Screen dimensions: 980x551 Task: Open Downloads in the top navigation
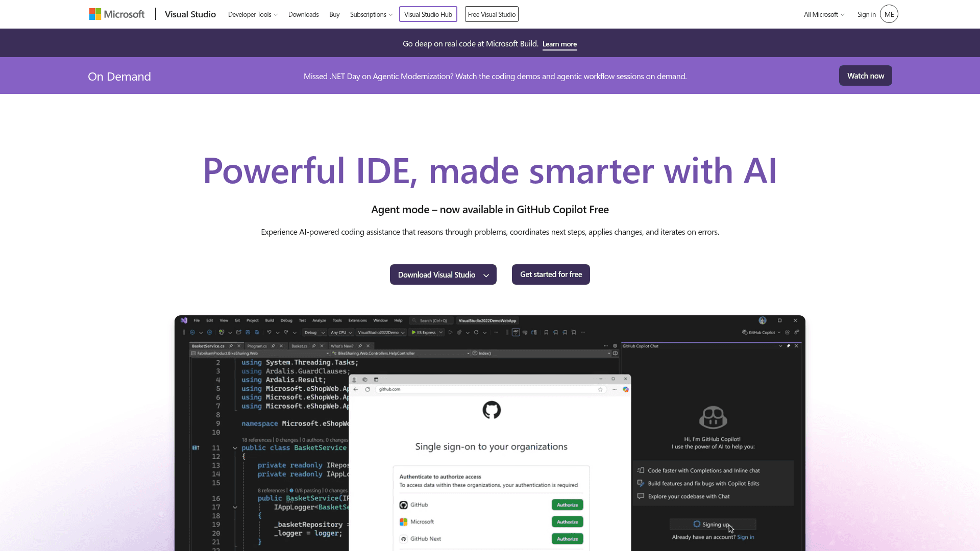click(303, 14)
